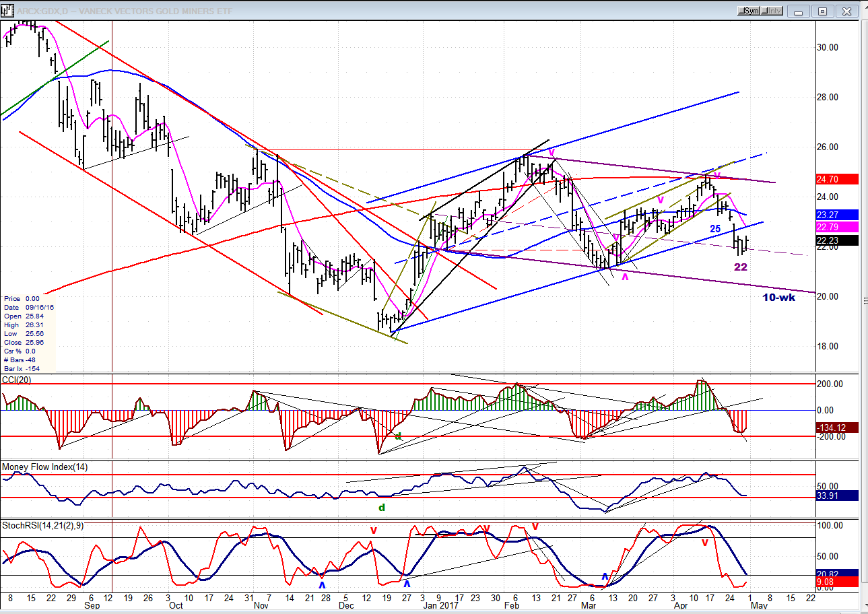868x614 pixels.
Task: Select the black 22.23 last price tag
Action: pos(836,240)
